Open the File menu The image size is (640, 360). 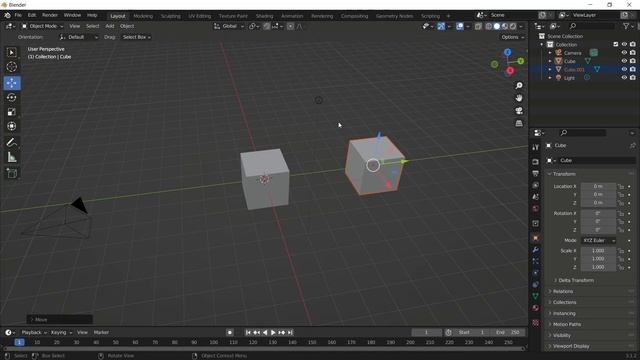point(18,15)
